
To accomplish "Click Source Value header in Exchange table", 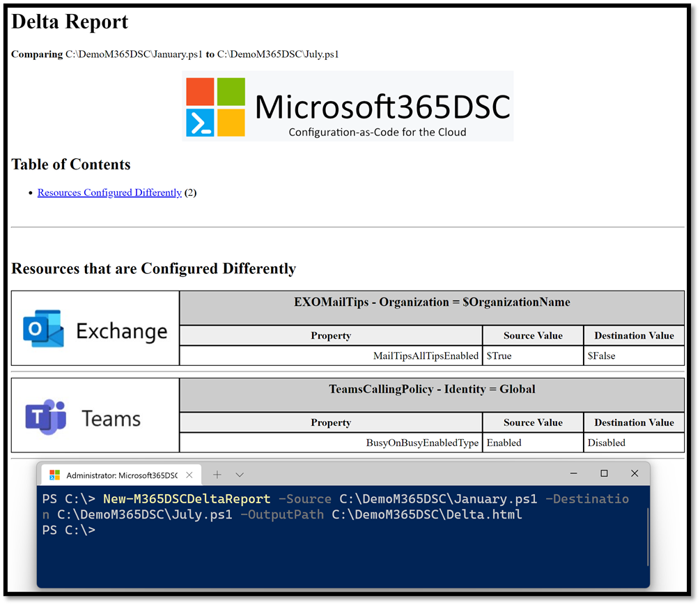I will pos(533,335).
